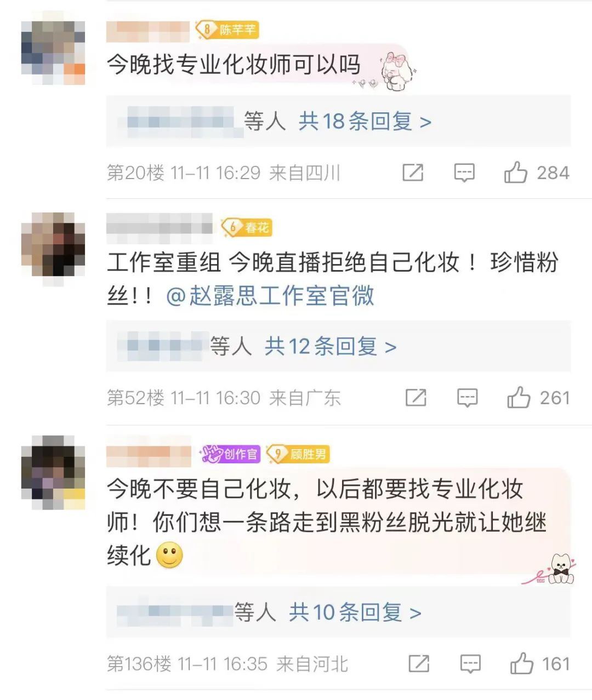
Task: Share the 第20楼 comment from 四川
Action: tap(413, 173)
